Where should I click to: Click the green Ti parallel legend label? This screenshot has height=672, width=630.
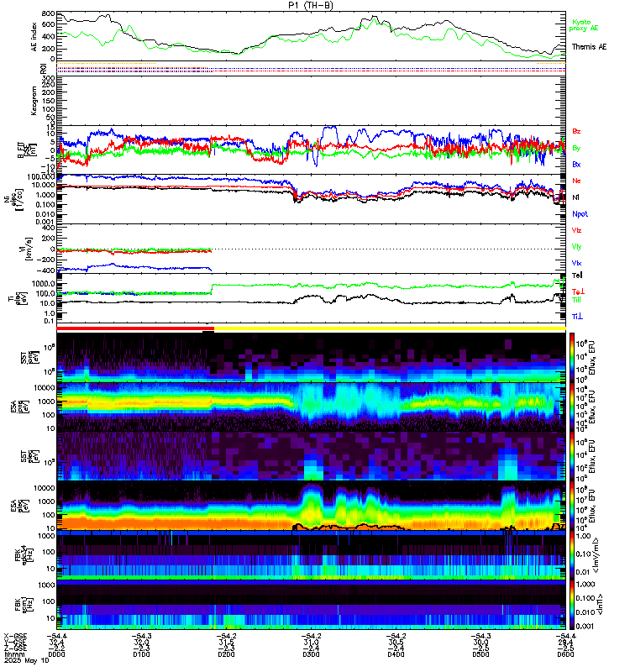coord(576,300)
